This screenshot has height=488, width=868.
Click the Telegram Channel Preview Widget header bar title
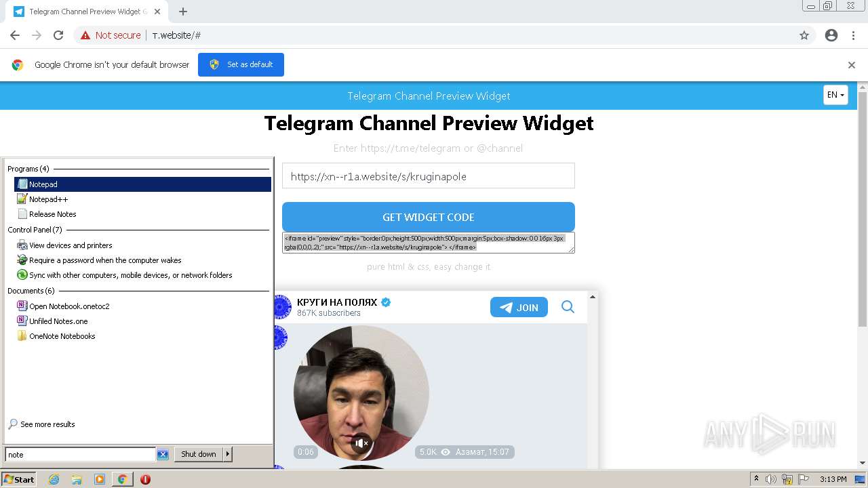point(429,96)
